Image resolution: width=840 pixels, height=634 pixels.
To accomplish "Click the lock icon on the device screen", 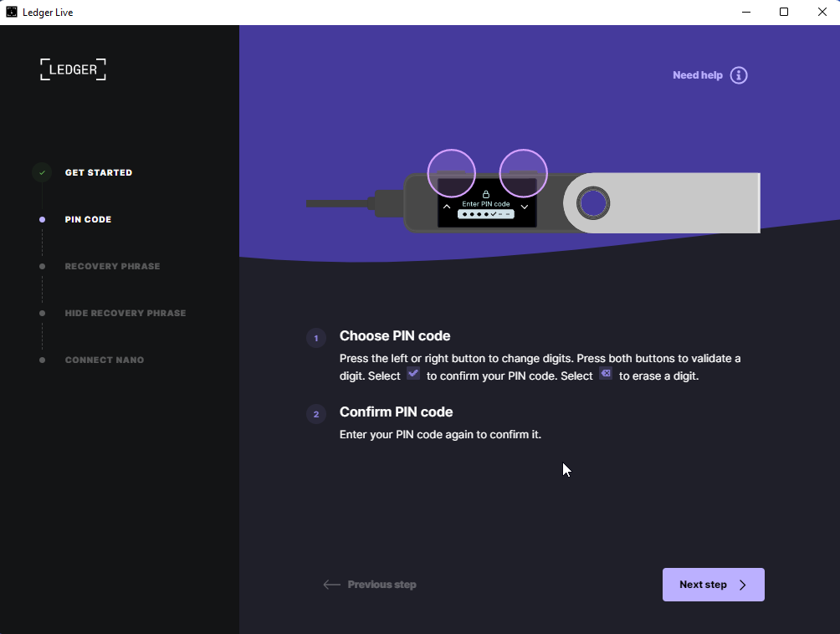I will [485, 195].
